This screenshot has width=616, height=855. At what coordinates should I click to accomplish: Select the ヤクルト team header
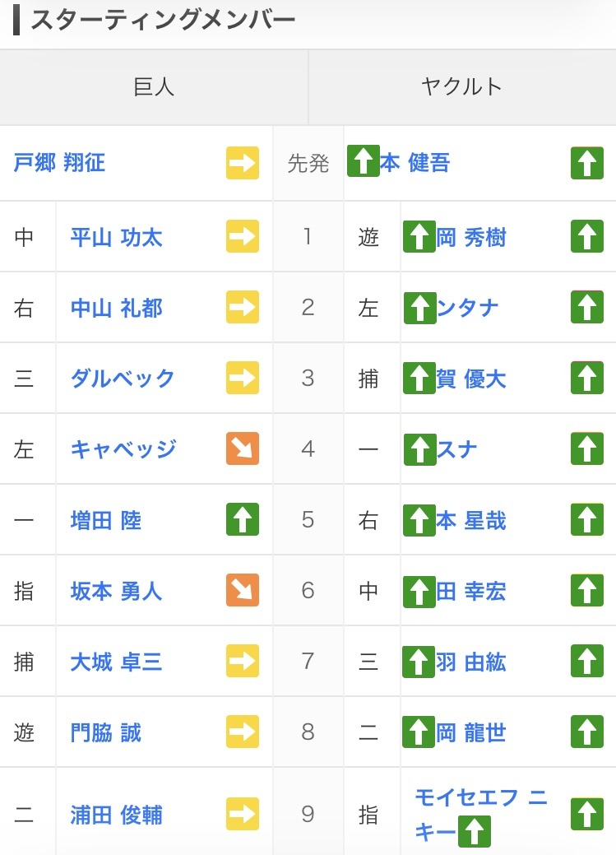[x=461, y=87]
